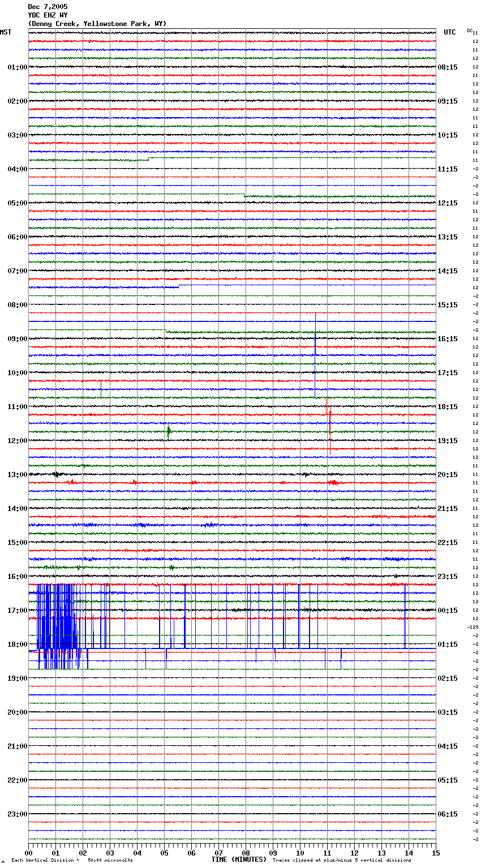The height and width of the screenshot is (868, 481).
Task: Select the 09:00 MST time label
Action: pos(18,339)
